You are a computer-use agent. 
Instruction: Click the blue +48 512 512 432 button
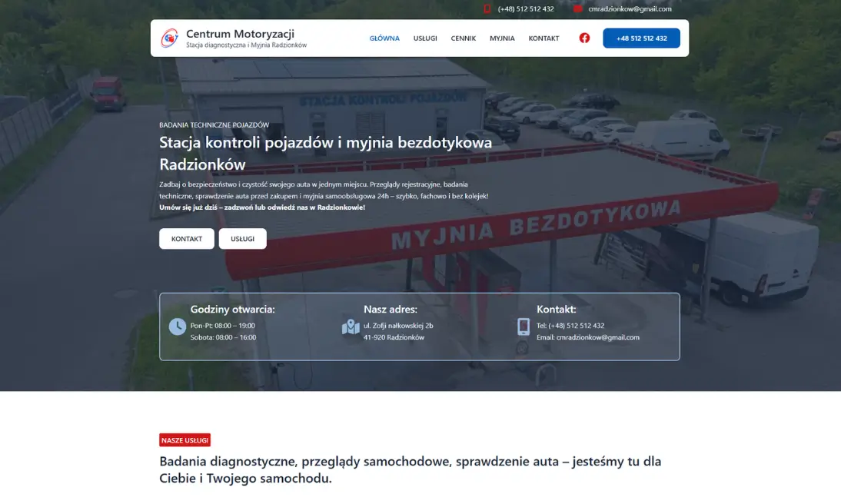[x=641, y=38]
